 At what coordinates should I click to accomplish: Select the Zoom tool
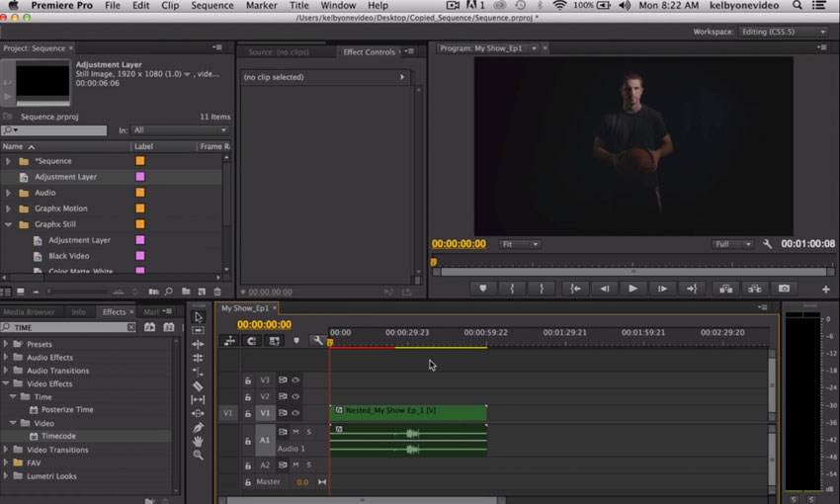coord(199,456)
